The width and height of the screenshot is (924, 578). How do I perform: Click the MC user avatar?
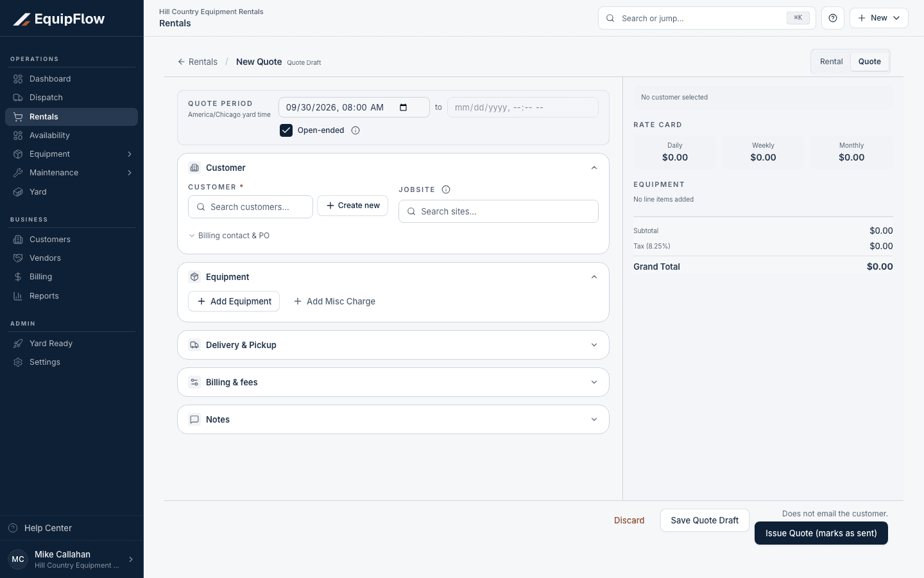pos(18,559)
